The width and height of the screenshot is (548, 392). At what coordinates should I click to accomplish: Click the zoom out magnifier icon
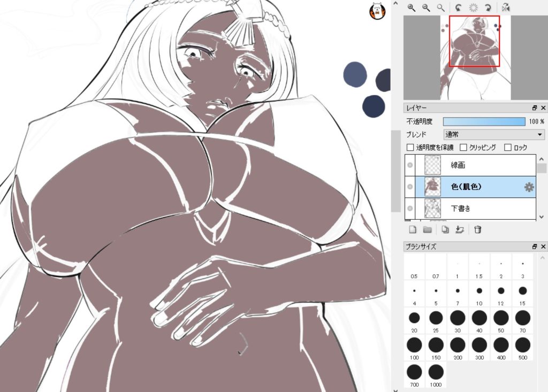coord(426,7)
